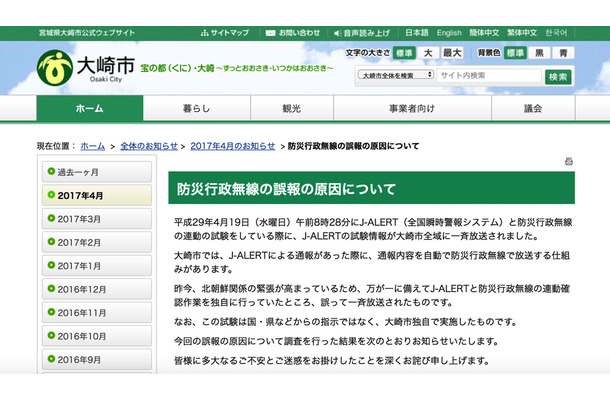Viewport: 610px width, 400px height.
Task: Open the サイトマップ sitemap link
Action: (225, 33)
